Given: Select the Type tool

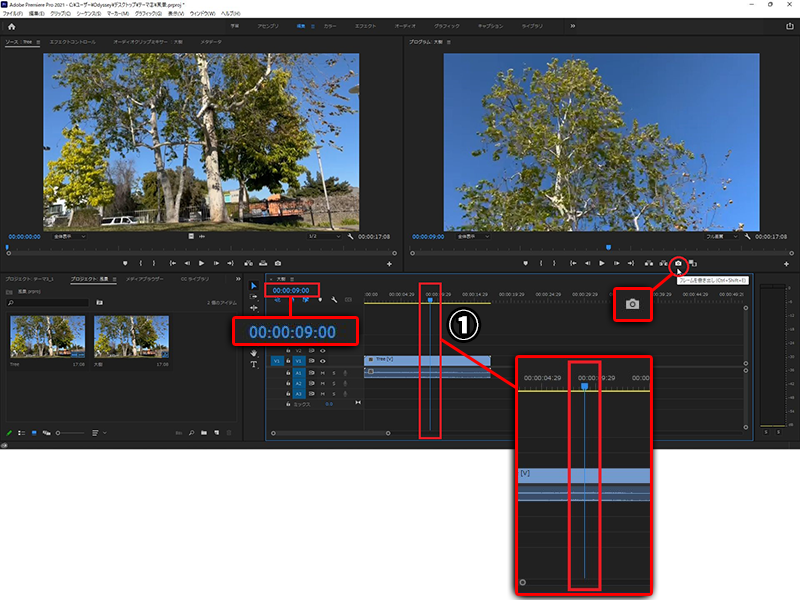Looking at the screenshot, I should point(254,365).
